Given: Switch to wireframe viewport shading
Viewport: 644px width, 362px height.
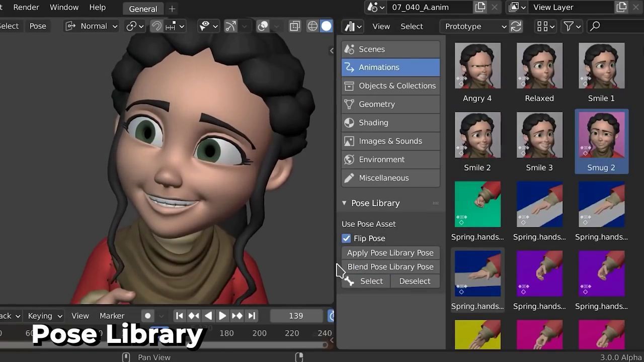Looking at the screenshot, I should 312,26.
